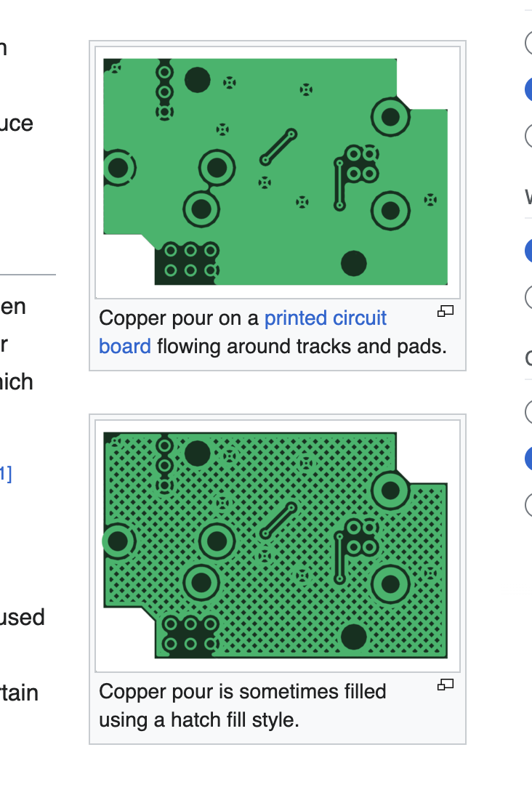Select first radio button in top sidebar group

click(528, 43)
